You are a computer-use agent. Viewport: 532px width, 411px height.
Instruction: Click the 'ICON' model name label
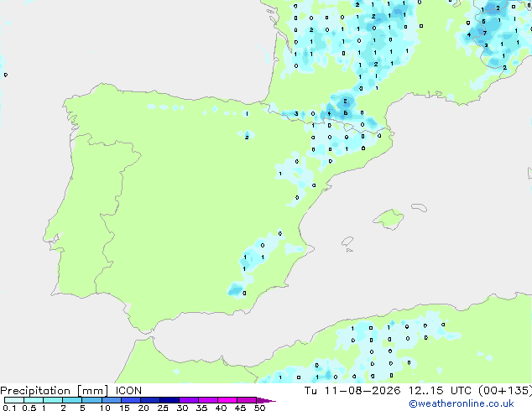(128, 391)
